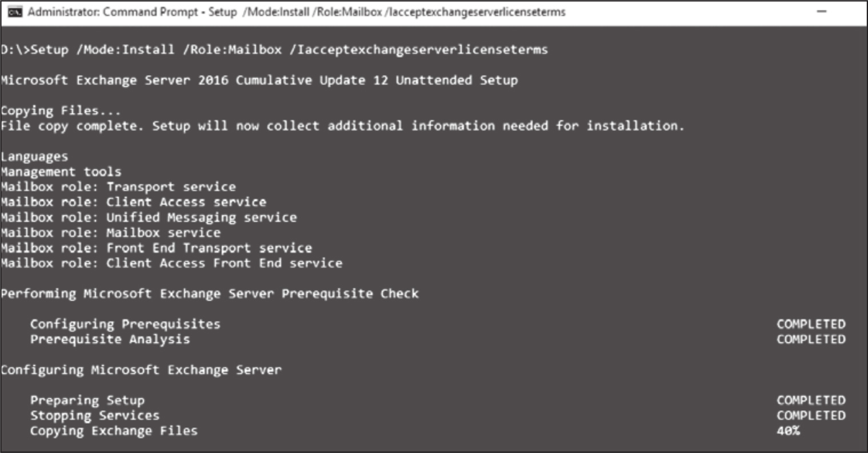Click COMPLETED status next to Configuring Prerequisites
The width and height of the screenshot is (868, 453).
(x=810, y=324)
